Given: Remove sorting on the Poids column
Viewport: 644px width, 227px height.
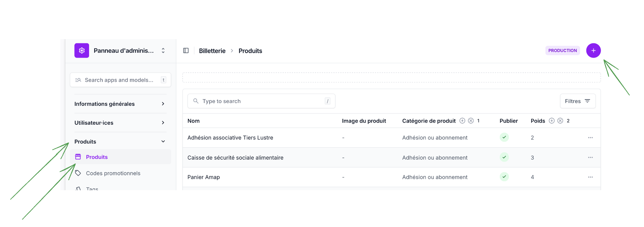Looking at the screenshot, I should [560, 121].
